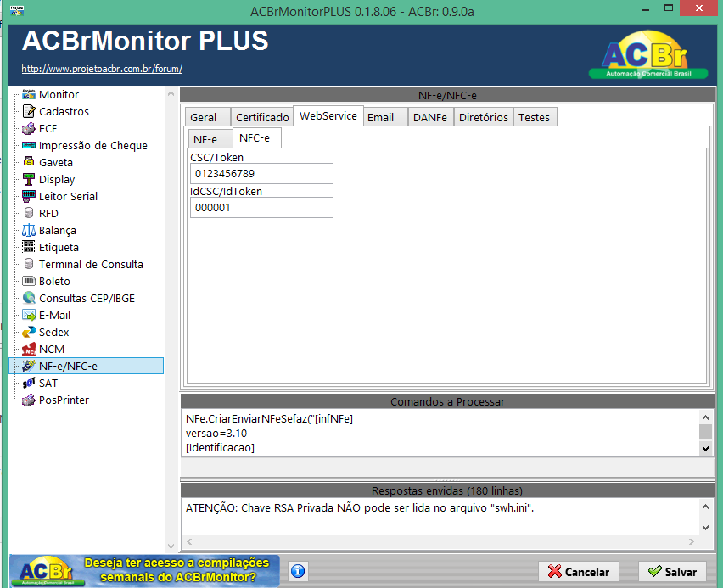The height and width of the screenshot is (588, 723).
Task: Click the horizontal scroll left arrow in Respostas
Action: (189, 542)
